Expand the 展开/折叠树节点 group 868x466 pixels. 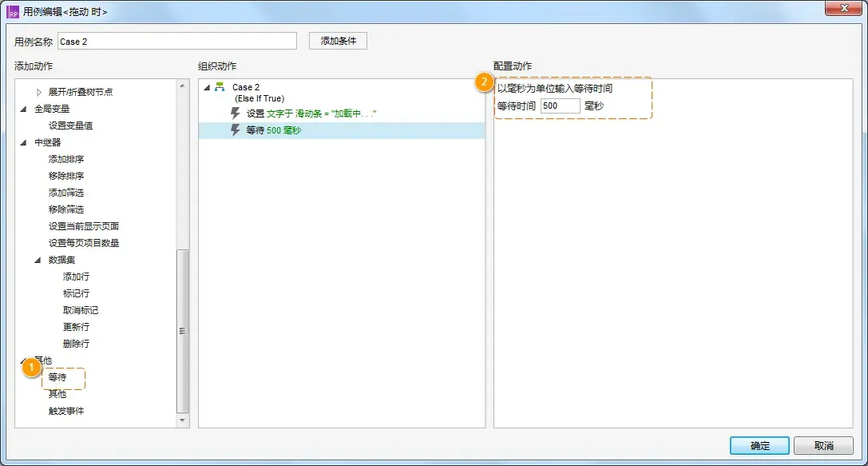[x=39, y=92]
